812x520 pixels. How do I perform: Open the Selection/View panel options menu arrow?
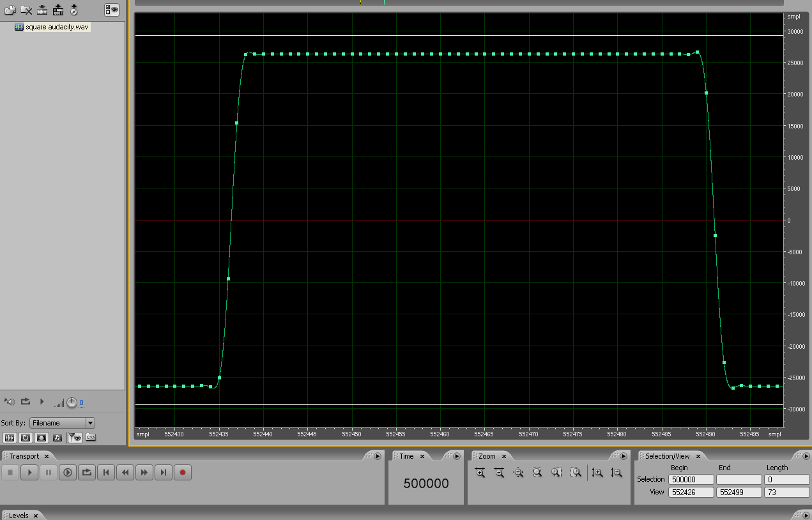coord(805,456)
